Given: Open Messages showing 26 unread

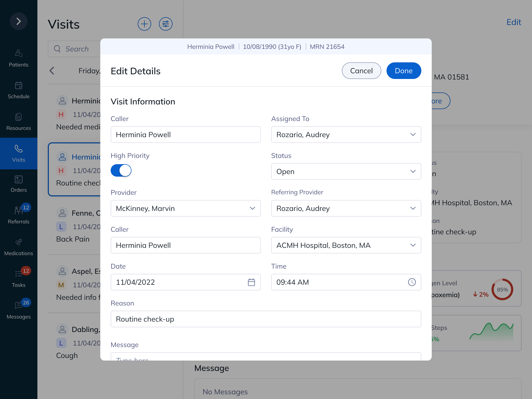Looking at the screenshot, I should pyautogui.click(x=18, y=309).
